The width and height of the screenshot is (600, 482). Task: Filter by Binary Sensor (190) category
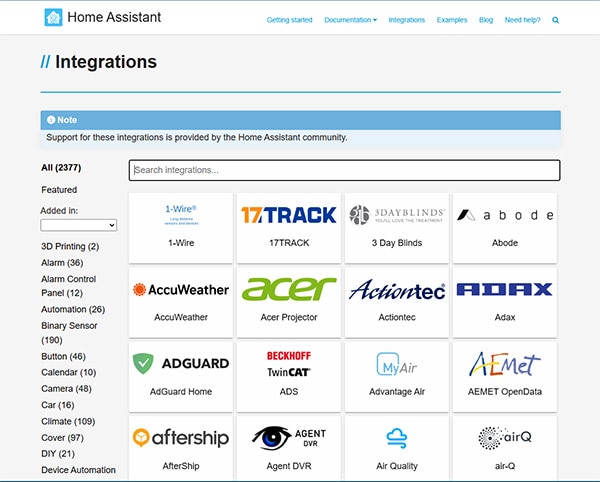pyautogui.click(x=69, y=333)
